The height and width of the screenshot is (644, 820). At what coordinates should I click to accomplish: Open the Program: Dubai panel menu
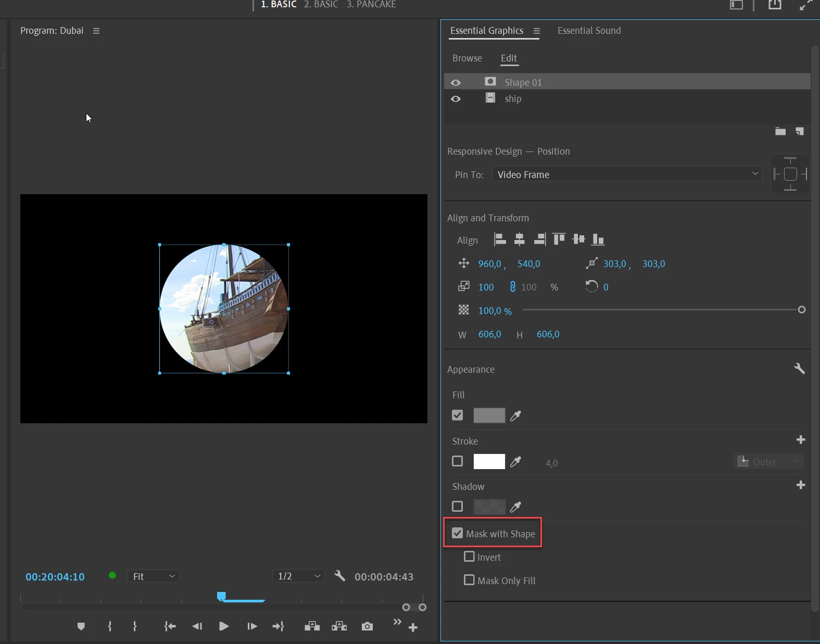click(x=96, y=31)
